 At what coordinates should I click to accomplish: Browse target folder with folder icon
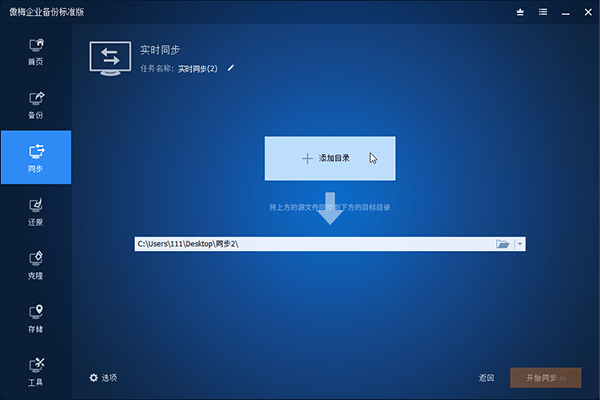click(x=503, y=244)
